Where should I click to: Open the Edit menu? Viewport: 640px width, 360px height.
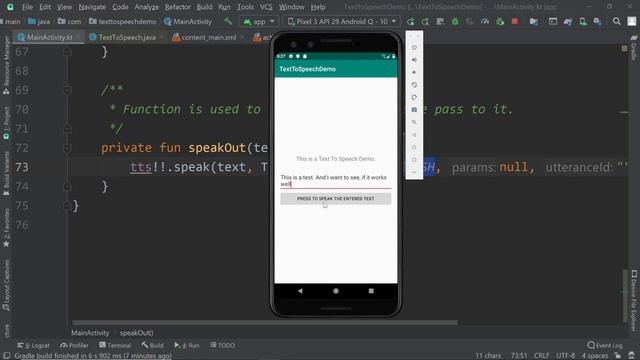point(45,7)
